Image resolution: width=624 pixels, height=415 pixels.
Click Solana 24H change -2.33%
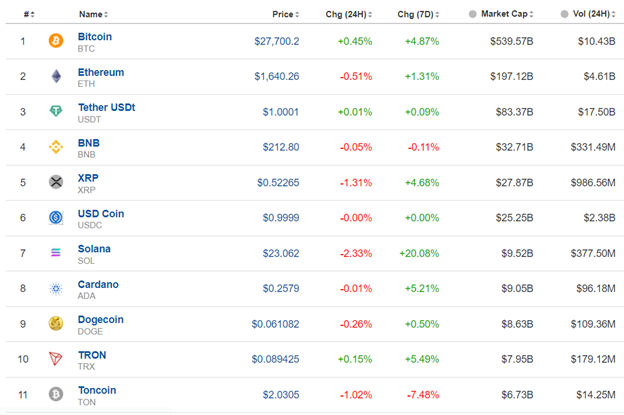point(356,253)
